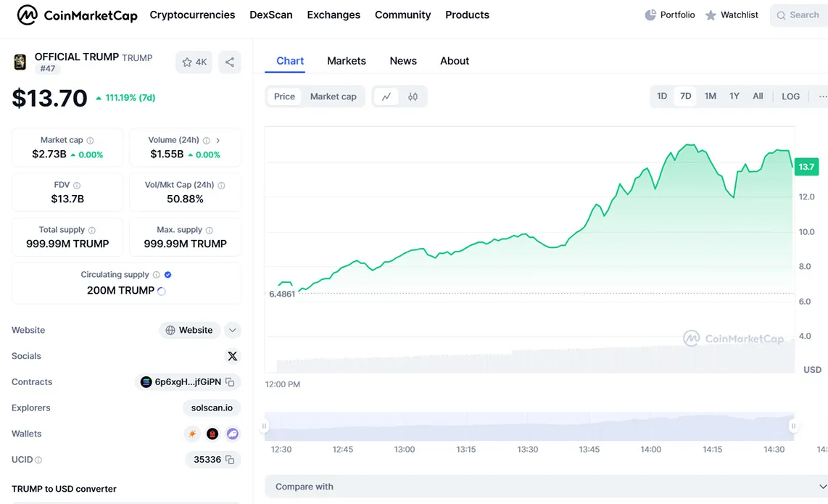Expand the Website dropdown chevron
The height and width of the screenshot is (504, 828).
tap(232, 330)
